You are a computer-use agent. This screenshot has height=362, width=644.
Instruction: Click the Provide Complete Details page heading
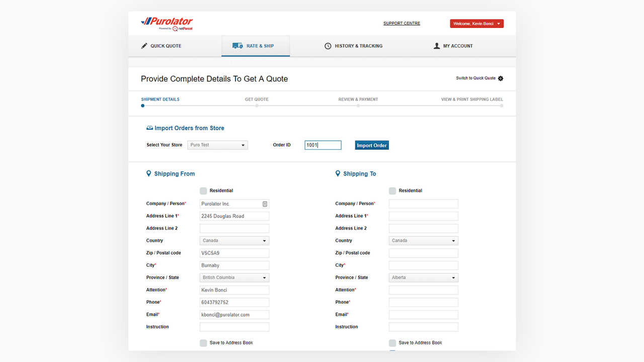(214, 79)
